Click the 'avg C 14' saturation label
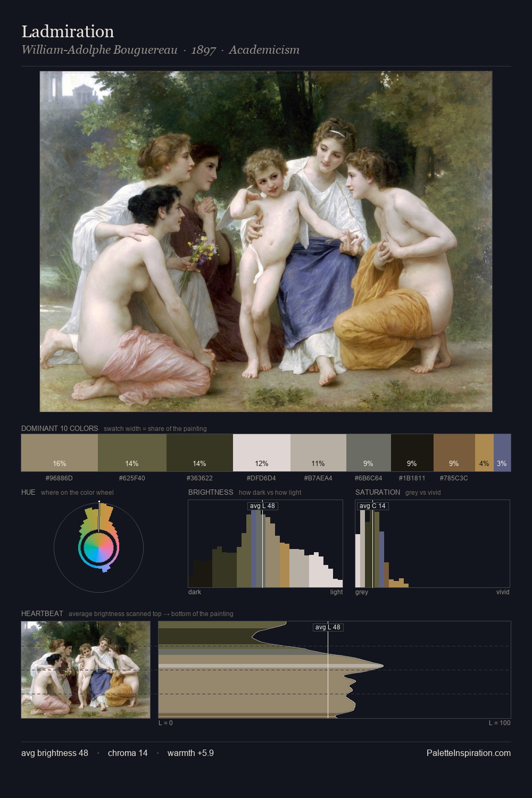 (x=373, y=506)
